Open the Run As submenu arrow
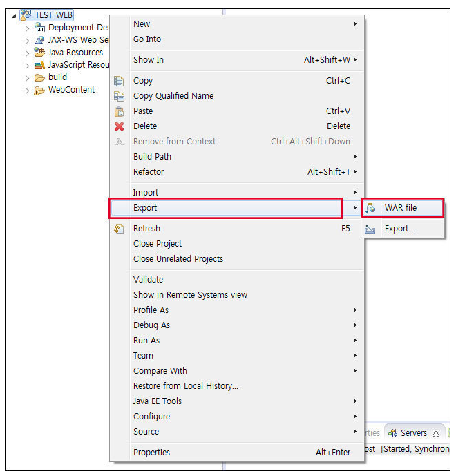Screen dimensions: 456x476 click(x=354, y=341)
